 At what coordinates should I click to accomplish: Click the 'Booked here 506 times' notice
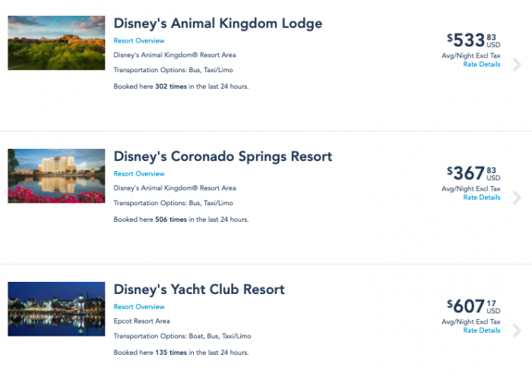coord(181,220)
